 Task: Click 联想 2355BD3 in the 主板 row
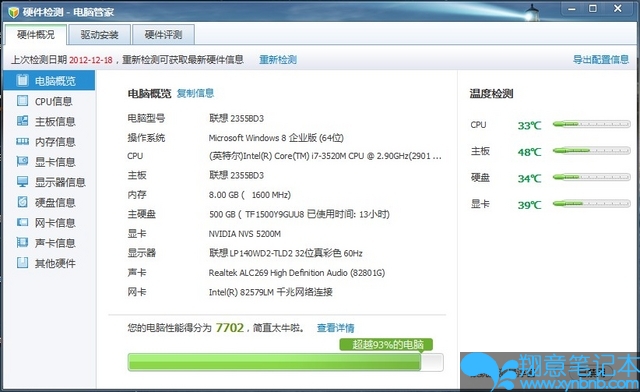(236, 176)
